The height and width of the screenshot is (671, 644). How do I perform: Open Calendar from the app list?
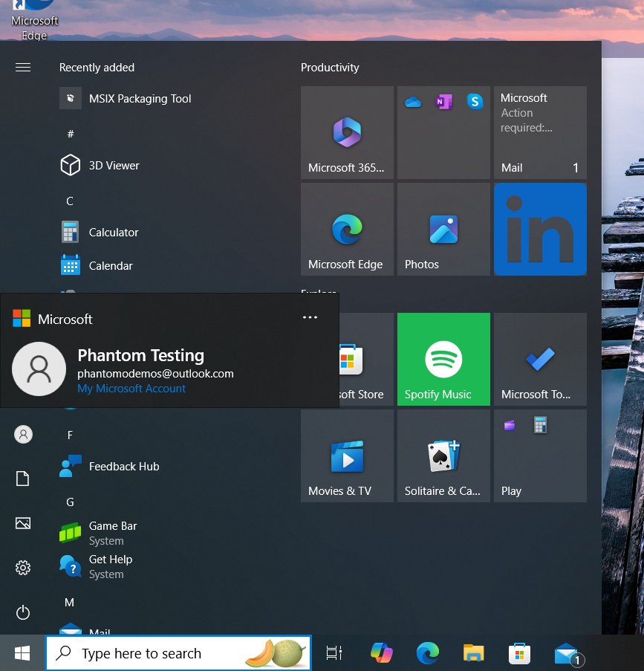(111, 265)
